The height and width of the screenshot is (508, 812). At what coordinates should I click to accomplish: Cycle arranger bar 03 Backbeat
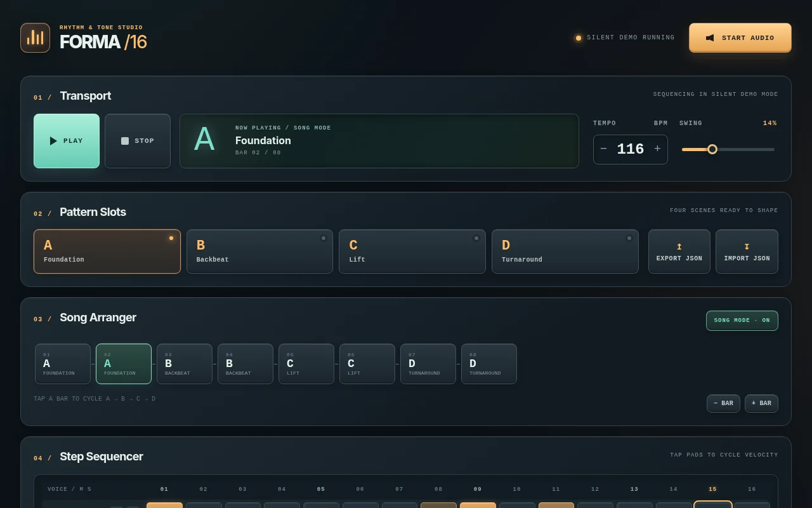[x=185, y=364]
